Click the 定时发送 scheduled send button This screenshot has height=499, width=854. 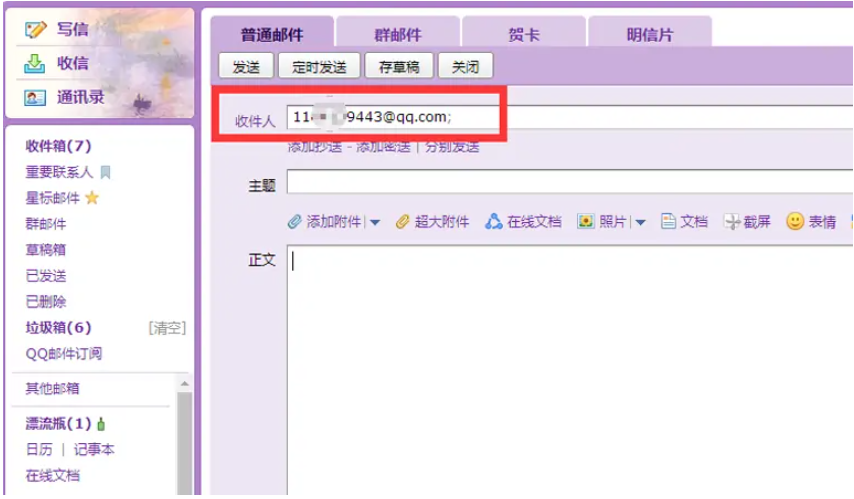click(x=318, y=67)
